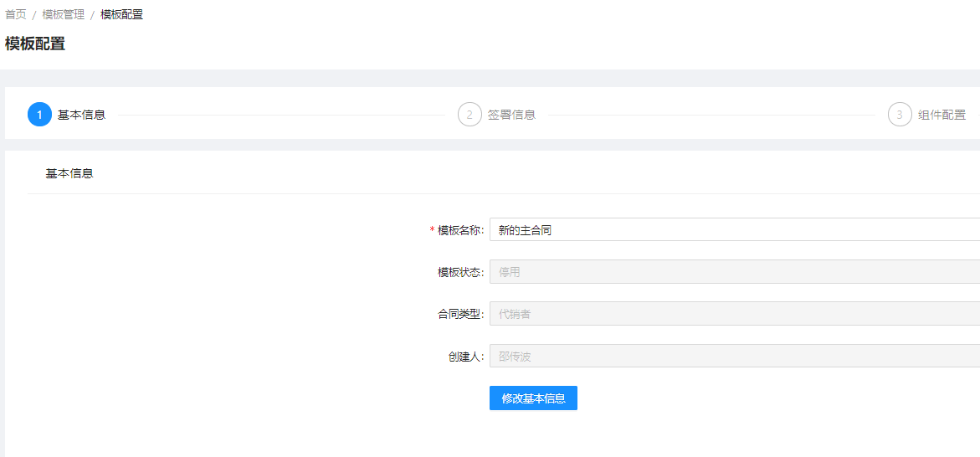This screenshot has width=980, height=457.
Task: Select the 基本信息 step label
Action: [x=81, y=115]
